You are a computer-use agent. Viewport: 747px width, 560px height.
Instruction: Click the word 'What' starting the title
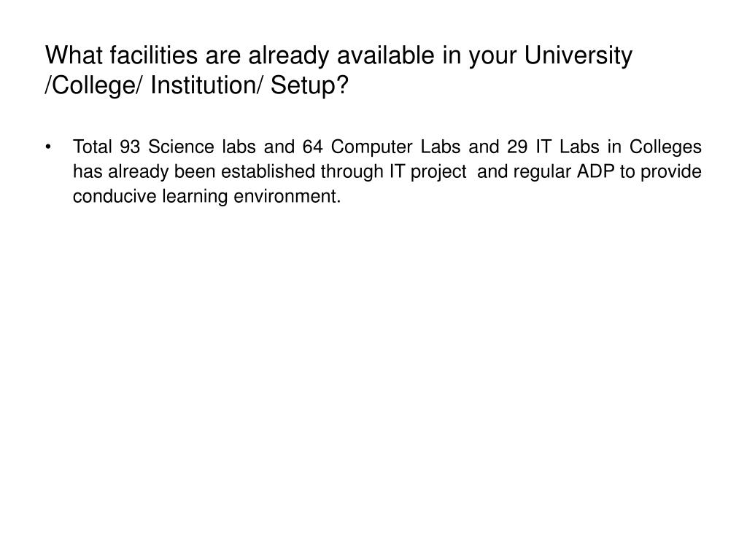point(74,55)
